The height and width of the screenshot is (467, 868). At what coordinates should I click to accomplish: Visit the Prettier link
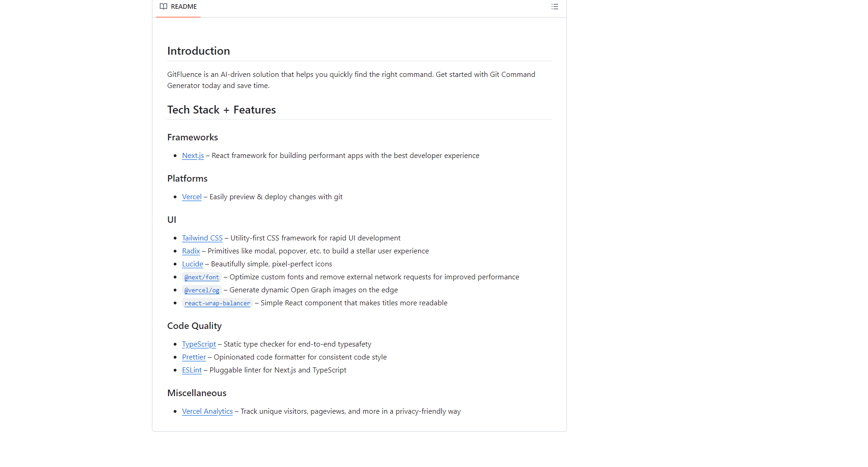click(194, 357)
